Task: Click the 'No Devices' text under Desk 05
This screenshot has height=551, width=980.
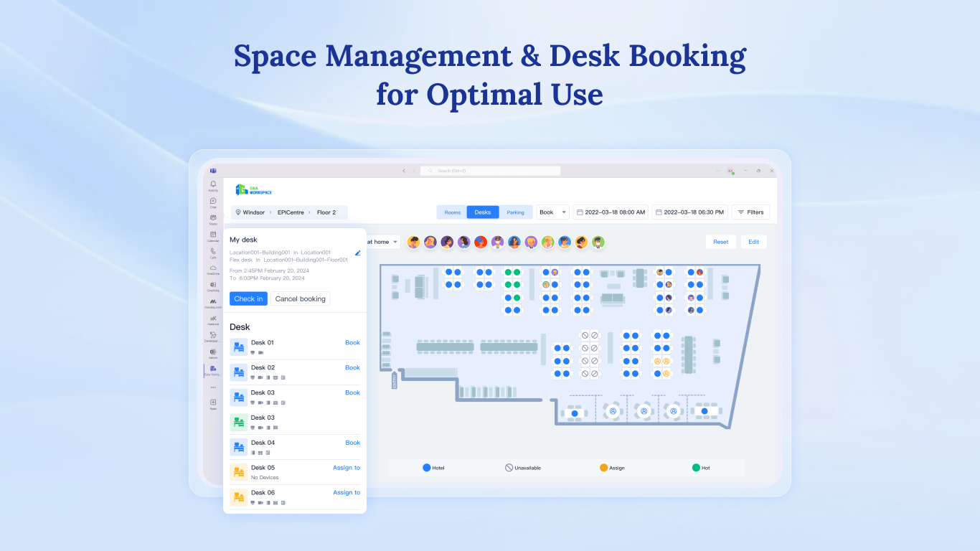Action: point(265,478)
